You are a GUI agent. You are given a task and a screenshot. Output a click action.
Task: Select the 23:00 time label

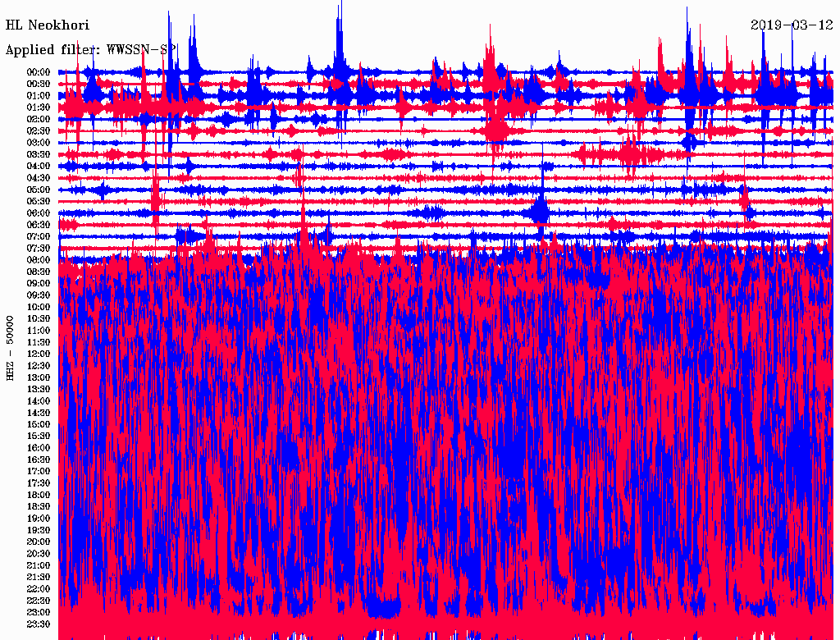click(x=39, y=612)
